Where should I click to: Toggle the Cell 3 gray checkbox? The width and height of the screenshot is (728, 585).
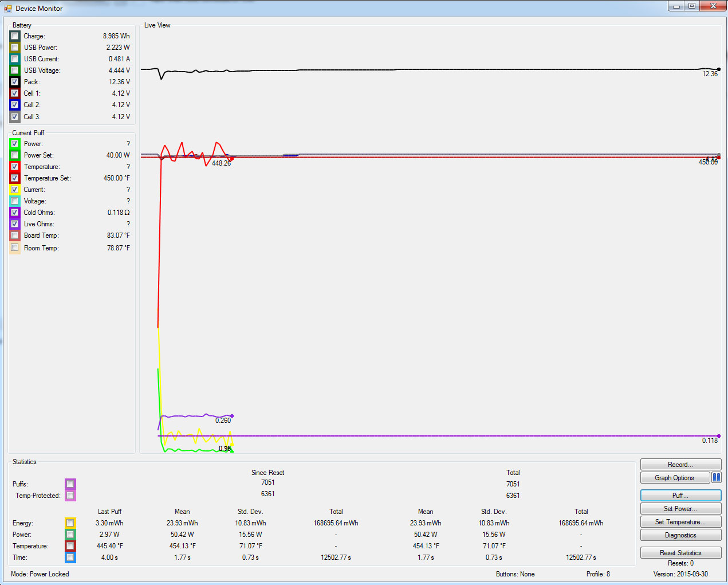[15, 117]
